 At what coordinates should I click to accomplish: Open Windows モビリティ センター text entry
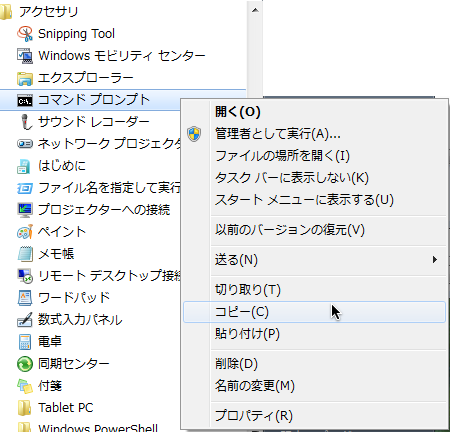(x=122, y=56)
